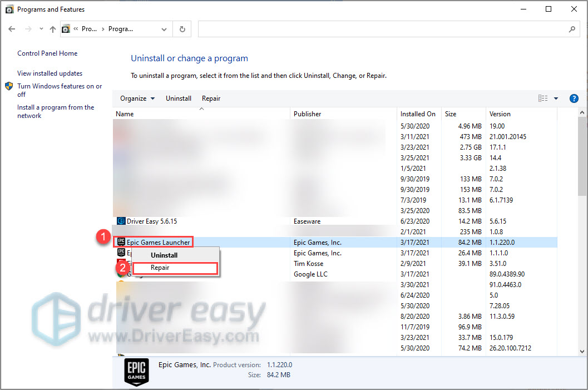This screenshot has height=390, width=588.
Task: Click the 84.2 MB size in the Size column
Action: [470, 242]
